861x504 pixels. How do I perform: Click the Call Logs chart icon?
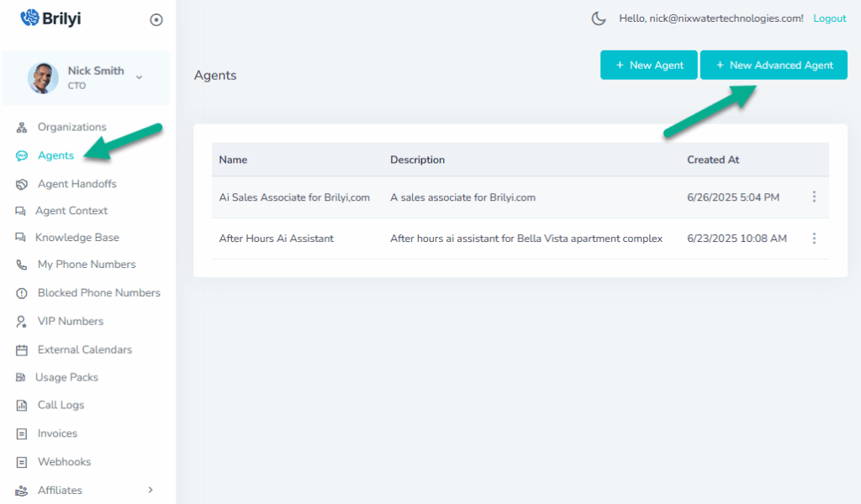click(22, 406)
